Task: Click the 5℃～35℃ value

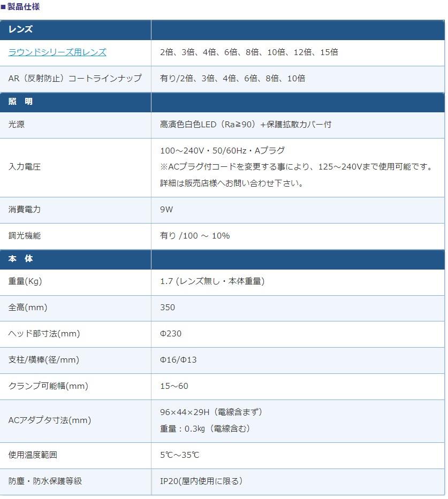Action: (180, 455)
